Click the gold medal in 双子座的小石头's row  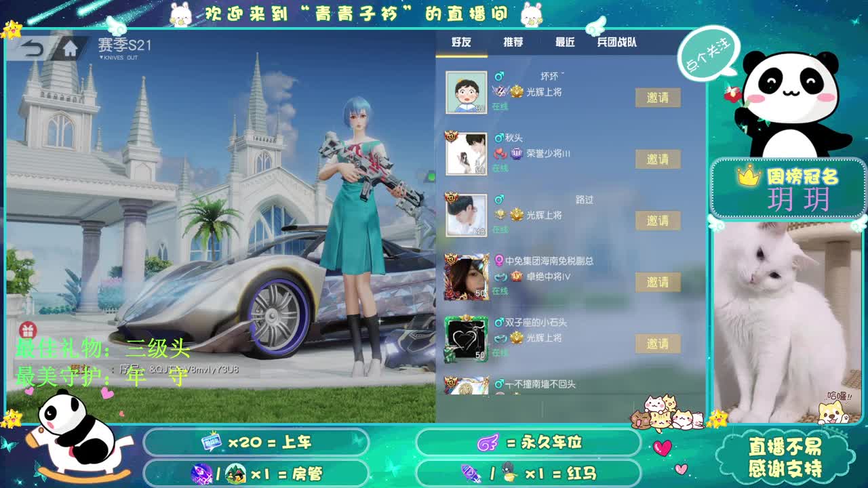(517, 338)
